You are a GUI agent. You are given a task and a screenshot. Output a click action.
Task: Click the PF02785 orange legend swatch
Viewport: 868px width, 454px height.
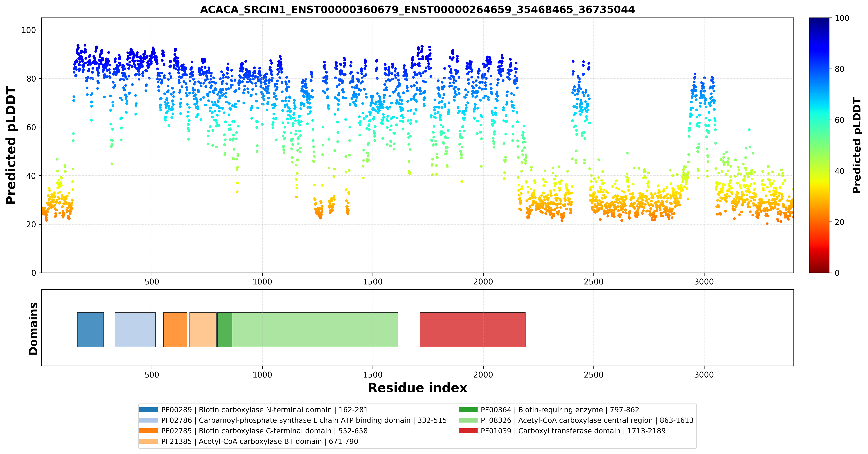tap(149, 431)
